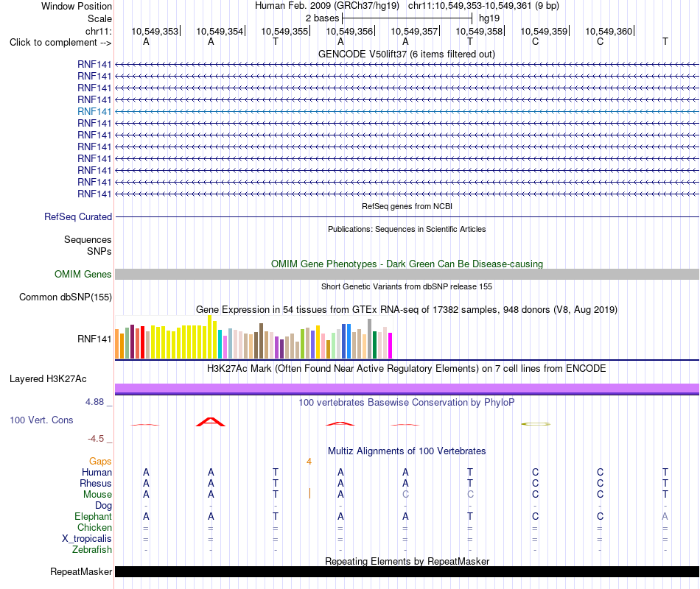Screen dimensions: 700x589
Task: Click the highlighted light-blue RNF141 transcript label
Action: (x=94, y=112)
